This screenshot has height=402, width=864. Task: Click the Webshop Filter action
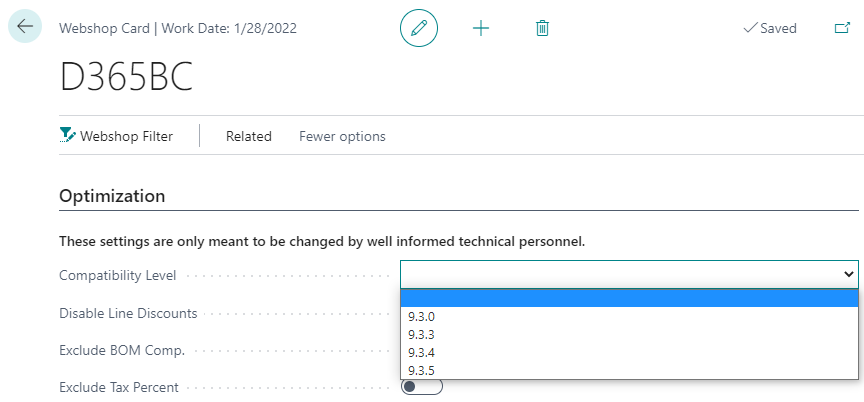[116, 136]
